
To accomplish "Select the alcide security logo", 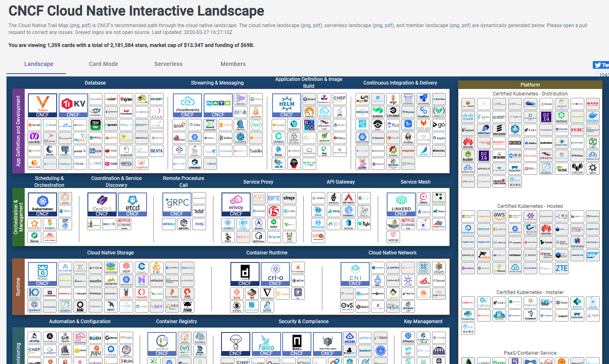I will (x=350, y=338).
